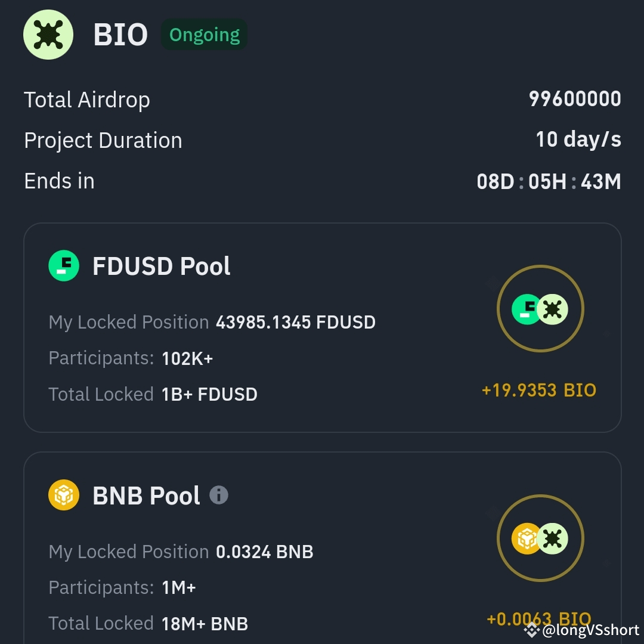The image size is (644, 644).
Task: Open the FDUSD Pool section header
Action: pyautogui.click(x=161, y=266)
